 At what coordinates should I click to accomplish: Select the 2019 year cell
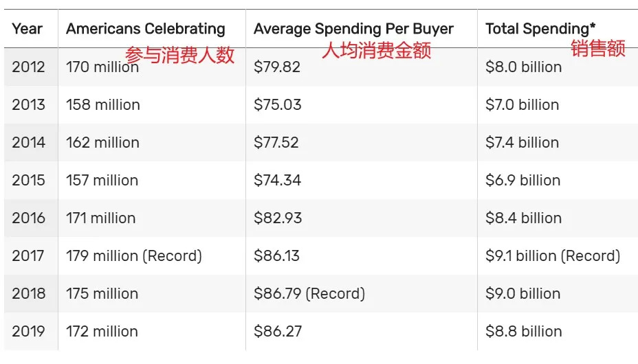coord(28,332)
